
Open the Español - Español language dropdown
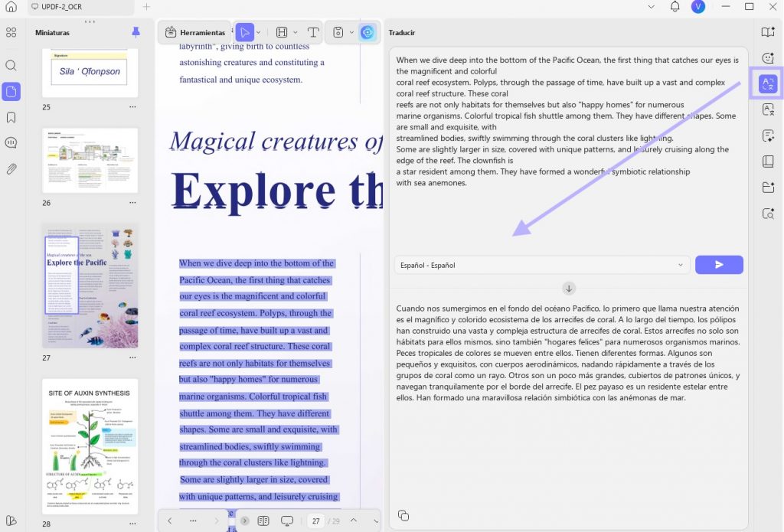point(542,265)
